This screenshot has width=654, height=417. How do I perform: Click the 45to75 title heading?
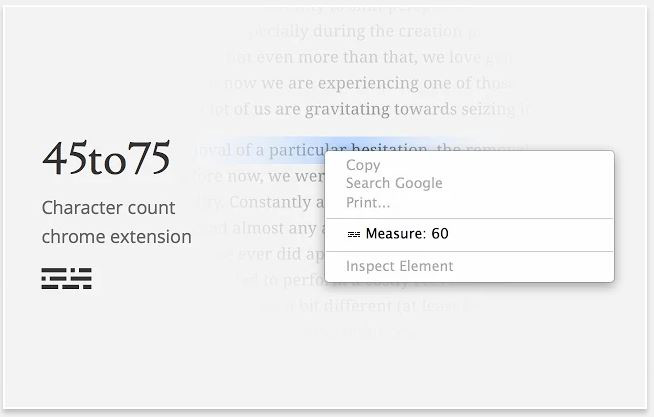click(x=106, y=160)
